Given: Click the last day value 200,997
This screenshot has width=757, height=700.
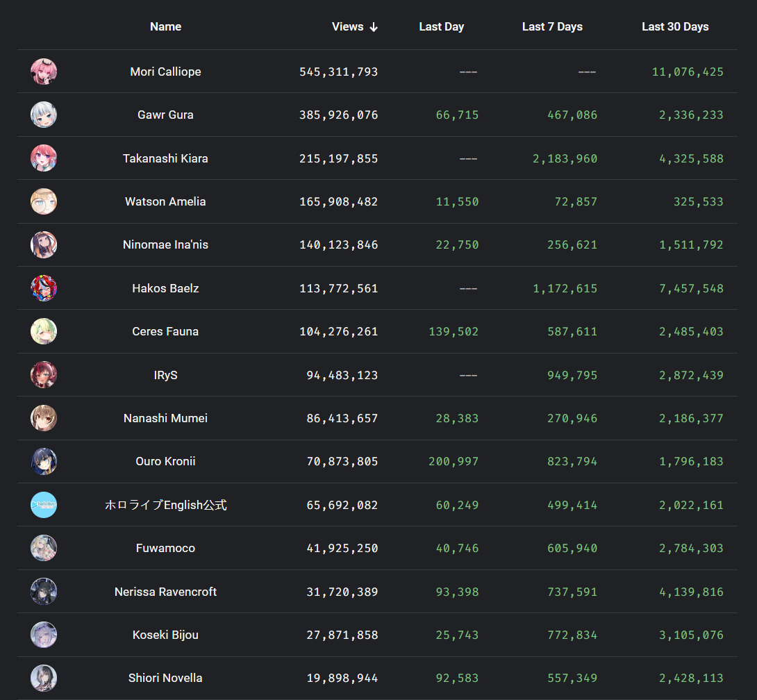Looking at the screenshot, I should pyautogui.click(x=454, y=462).
